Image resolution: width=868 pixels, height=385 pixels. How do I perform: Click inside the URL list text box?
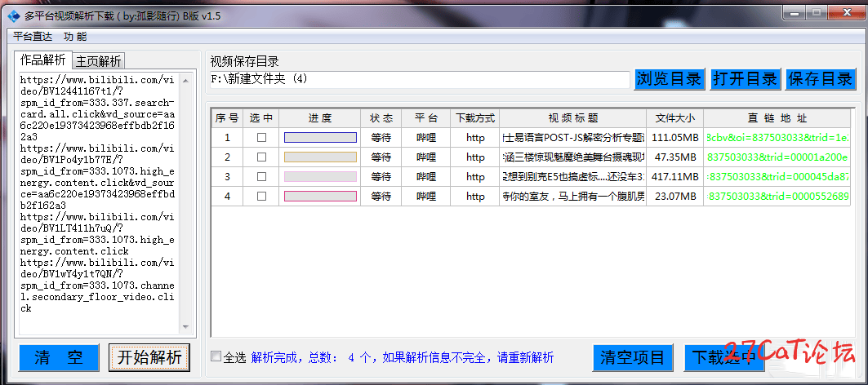99,202
